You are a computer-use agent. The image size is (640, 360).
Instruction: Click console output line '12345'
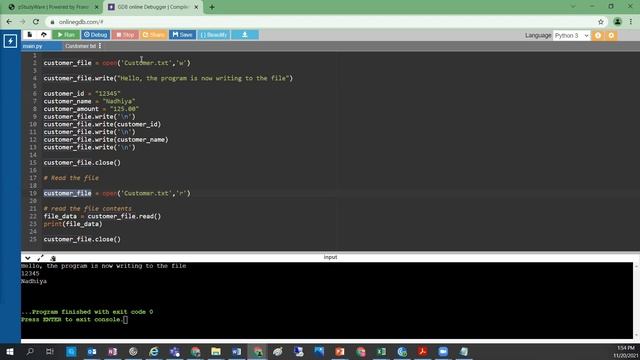tap(31, 273)
